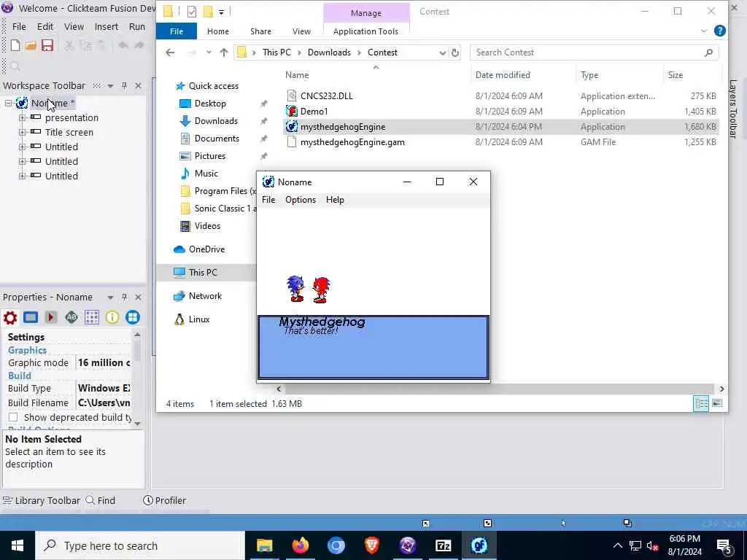
Task: Select the CNCS232.DLL file
Action: tap(326, 96)
